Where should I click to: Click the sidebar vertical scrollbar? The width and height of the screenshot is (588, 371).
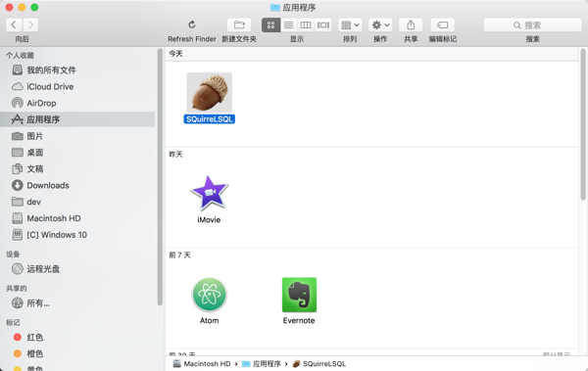coord(160,177)
